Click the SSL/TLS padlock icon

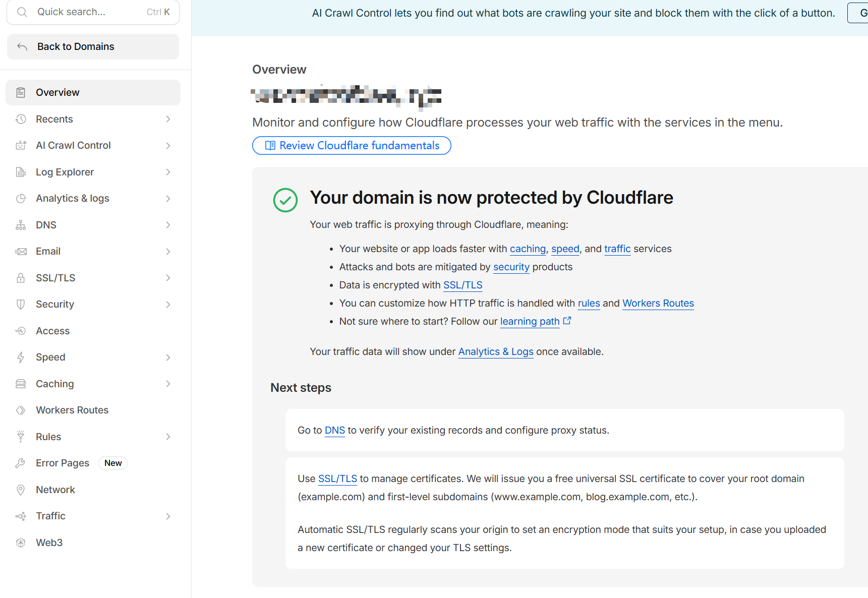pyautogui.click(x=21, y=278)
